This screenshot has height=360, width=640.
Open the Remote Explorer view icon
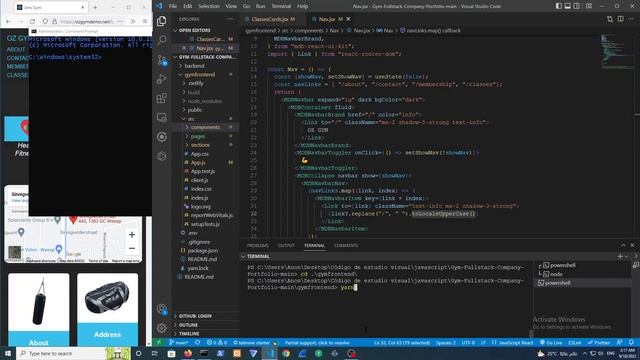[162, 118]
